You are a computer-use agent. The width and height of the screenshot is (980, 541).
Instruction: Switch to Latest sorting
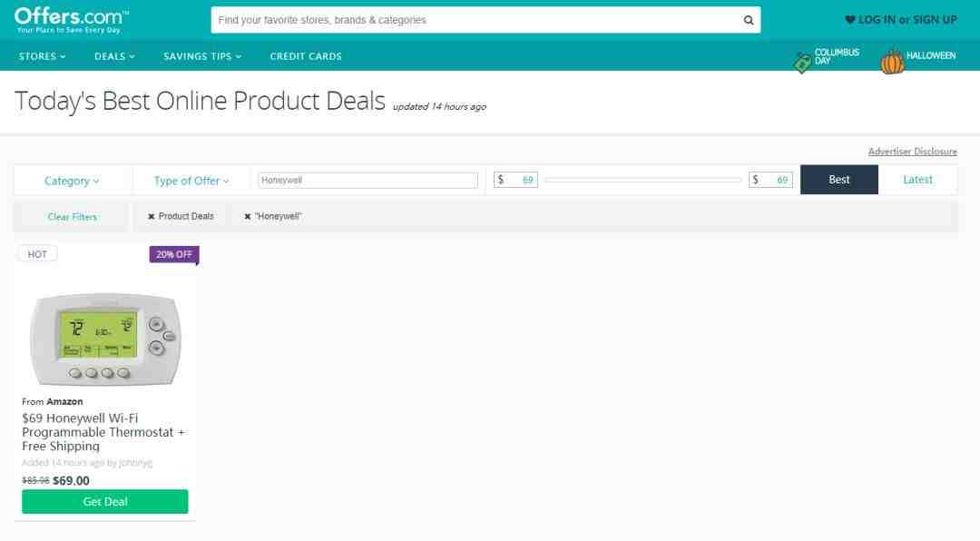pyautogui.click(x=917, y=180)
